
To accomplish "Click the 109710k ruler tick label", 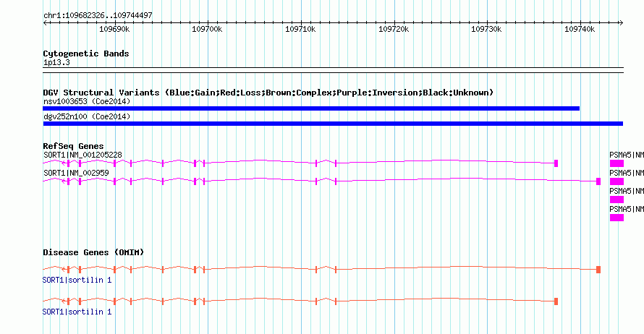I will pos(300,29).
